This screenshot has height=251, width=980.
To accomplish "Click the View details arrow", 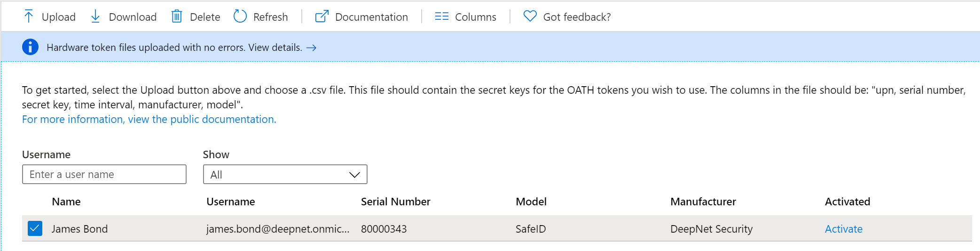I will pos(311,48).
